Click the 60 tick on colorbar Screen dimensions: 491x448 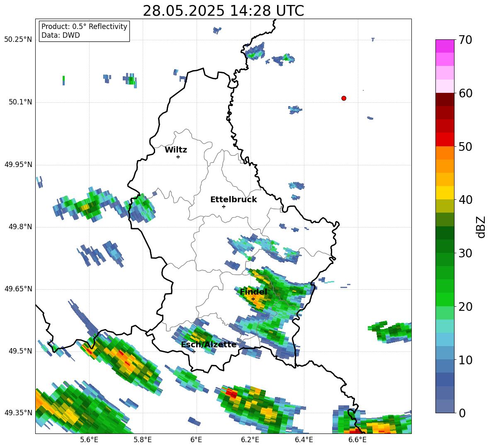465,93
